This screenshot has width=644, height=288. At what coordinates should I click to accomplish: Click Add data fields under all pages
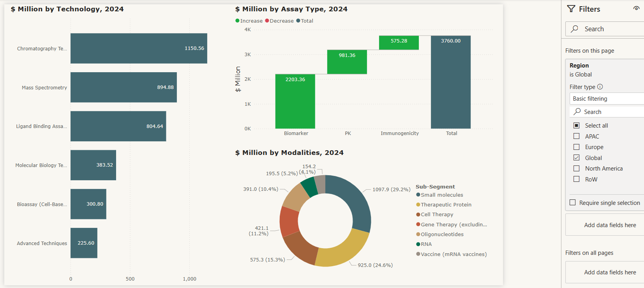pyautogui.click(x=610, y=272)
